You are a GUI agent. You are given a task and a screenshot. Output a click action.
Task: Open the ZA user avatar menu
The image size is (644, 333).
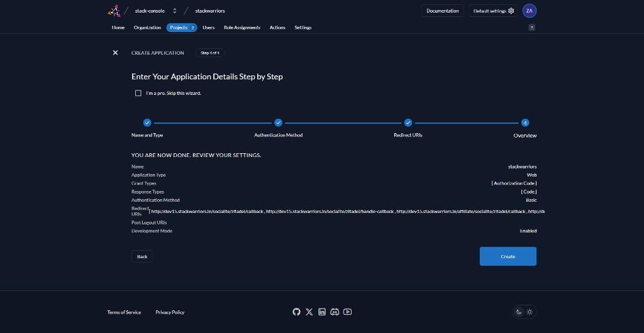coord(530,11)
